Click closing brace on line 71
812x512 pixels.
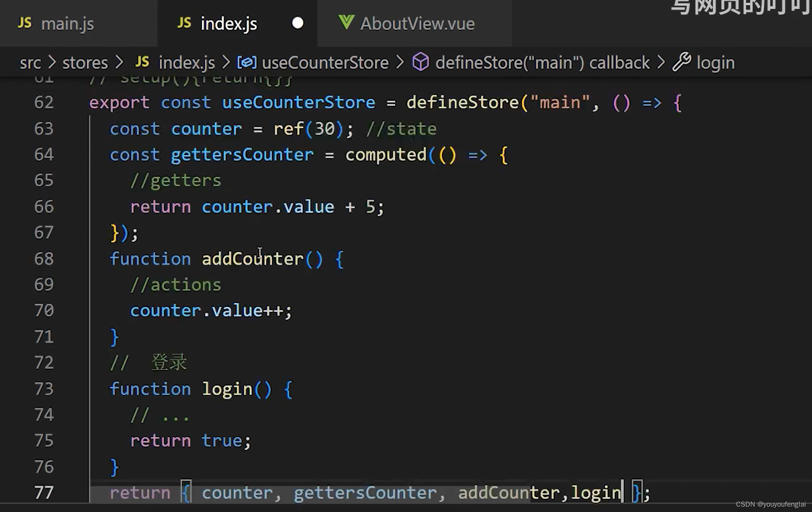[114, 337]
